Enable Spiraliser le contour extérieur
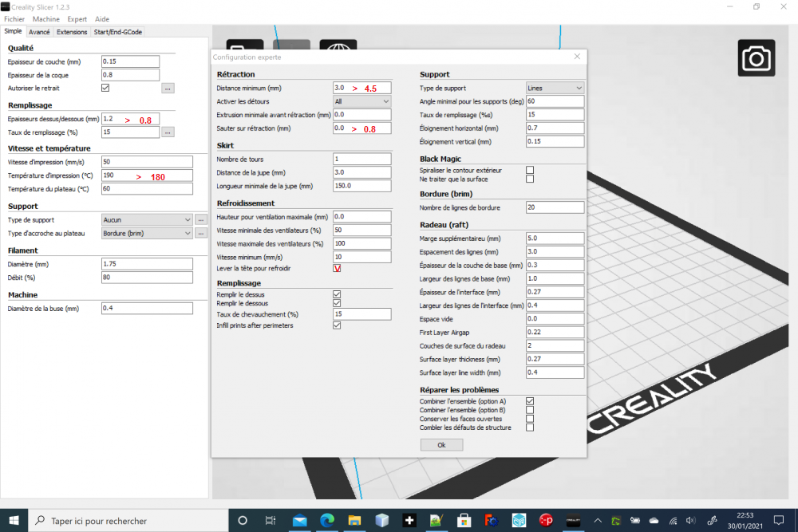Image resolution: width=798 pixels, height=532 pixels. 530,170
